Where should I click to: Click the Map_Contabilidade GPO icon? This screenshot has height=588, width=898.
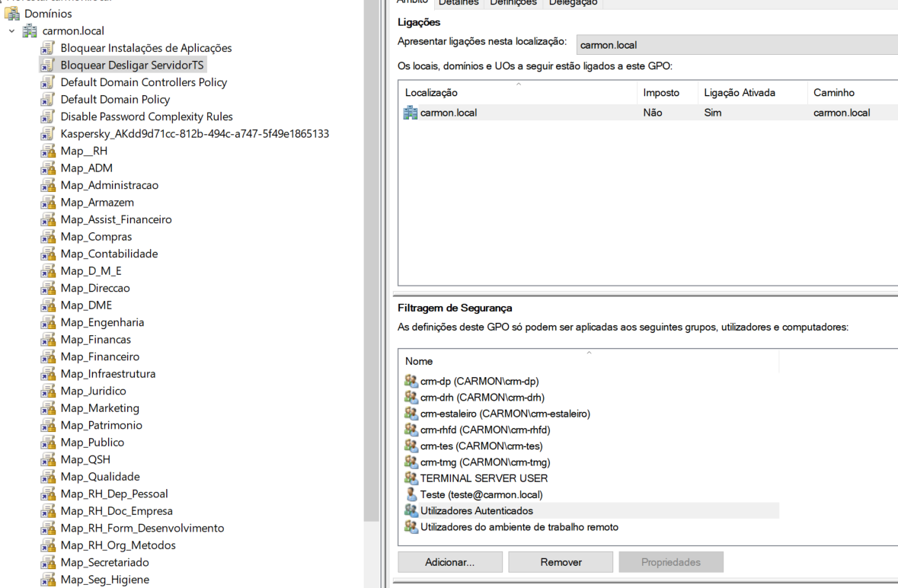pos(48,254)
